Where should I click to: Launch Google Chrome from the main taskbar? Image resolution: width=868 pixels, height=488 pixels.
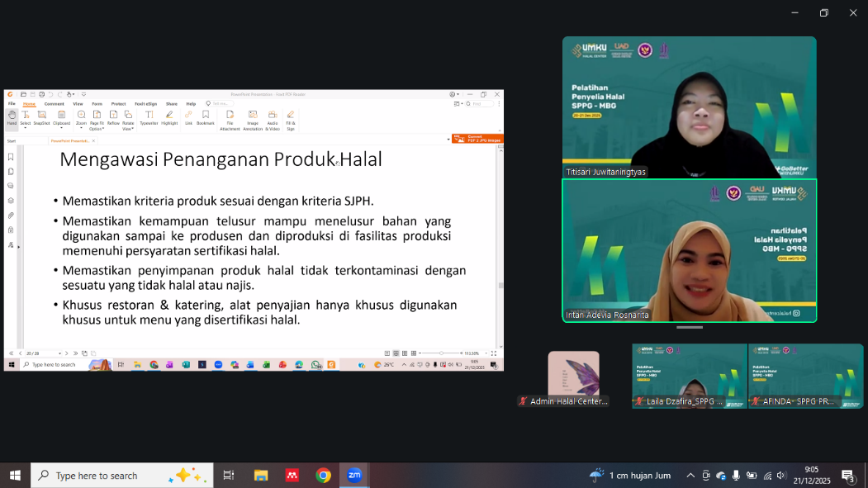click(324, 475)
